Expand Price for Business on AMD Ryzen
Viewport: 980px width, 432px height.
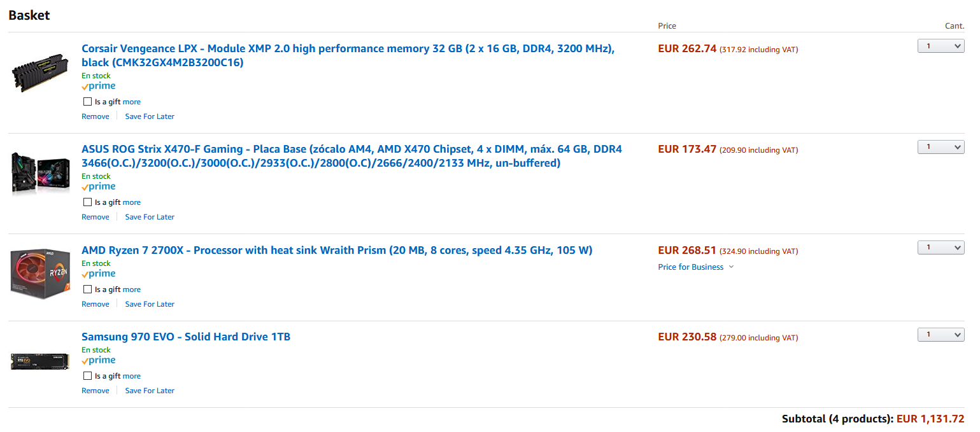(695, 267)
